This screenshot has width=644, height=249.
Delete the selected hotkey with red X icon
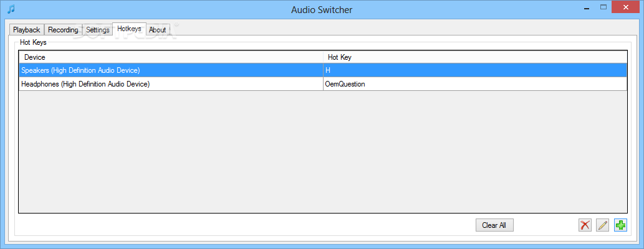(x=585, y=225)
